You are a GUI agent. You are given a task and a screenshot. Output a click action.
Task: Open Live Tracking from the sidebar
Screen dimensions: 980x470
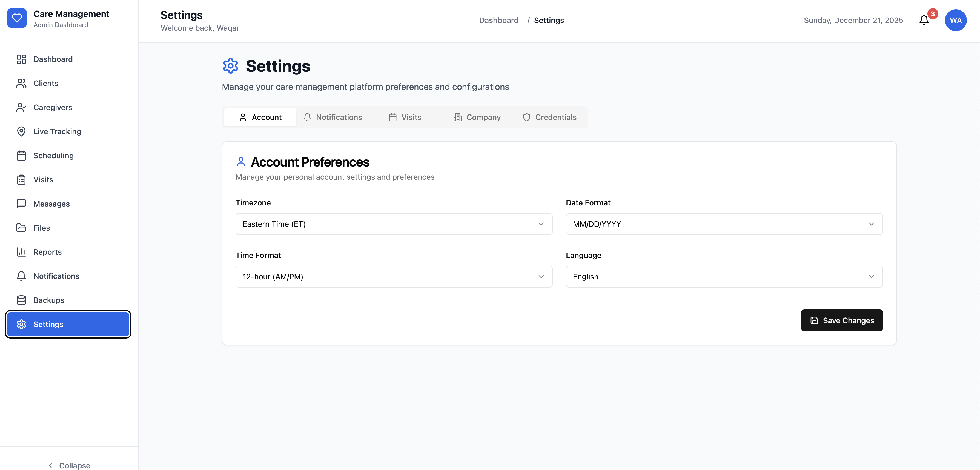57,132
